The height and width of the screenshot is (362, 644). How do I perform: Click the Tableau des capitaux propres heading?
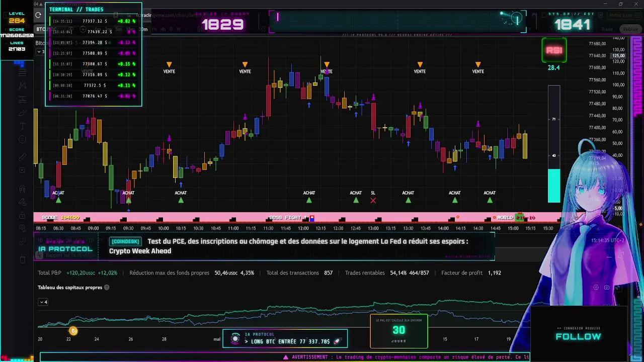point(70,288)
